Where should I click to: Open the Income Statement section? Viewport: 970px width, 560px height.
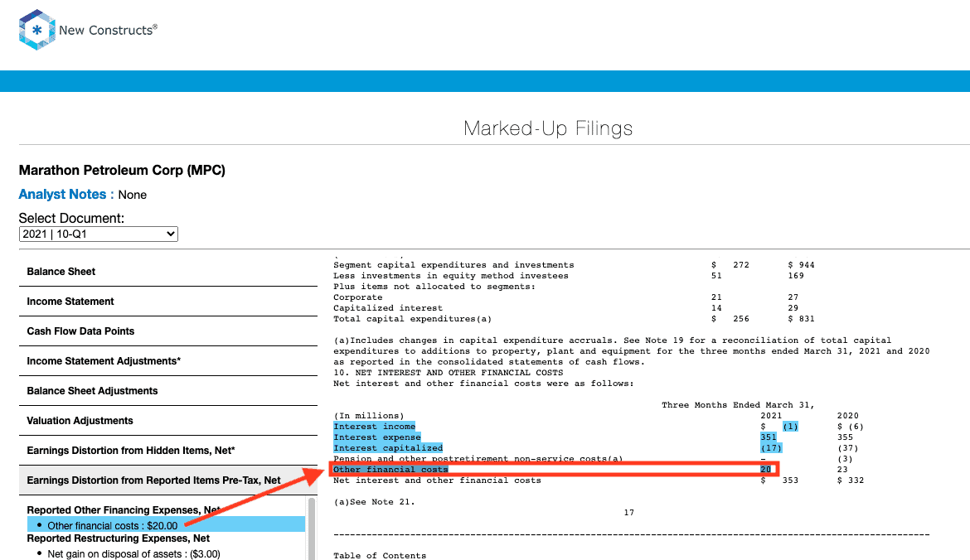(x=168, y=301)
